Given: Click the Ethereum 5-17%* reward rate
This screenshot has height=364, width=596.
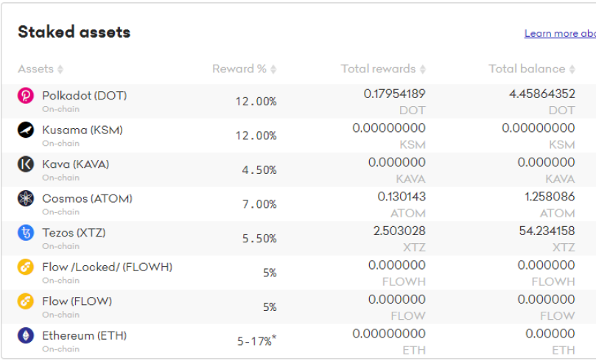Looking at the screenshot, I should click(x=256, y=341).
